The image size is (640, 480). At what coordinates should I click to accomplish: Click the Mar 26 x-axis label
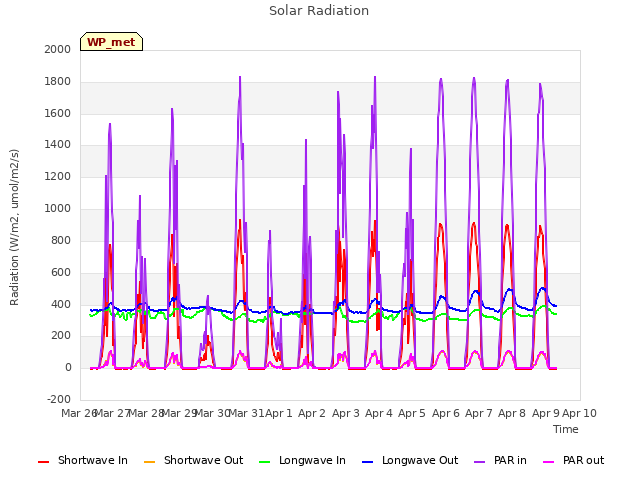79,413
